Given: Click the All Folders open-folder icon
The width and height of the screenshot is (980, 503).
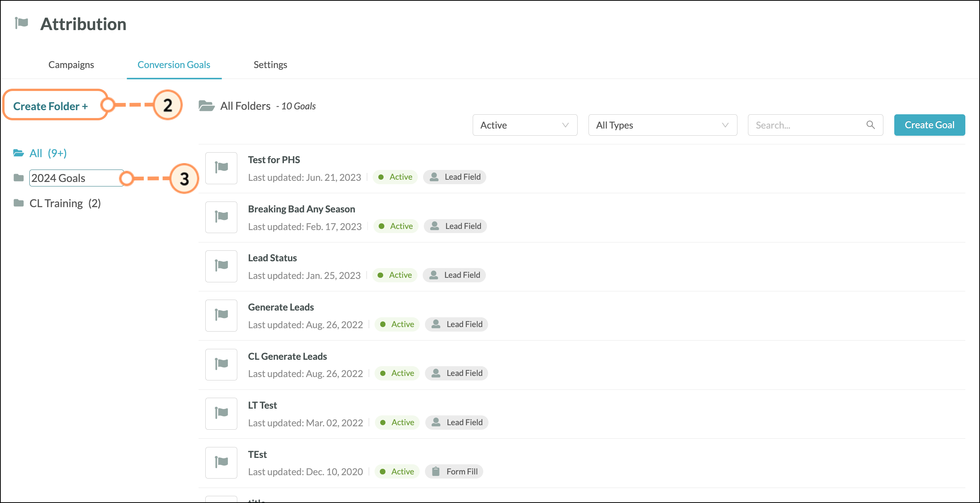Looking at the screenshot, I should [206, 106].
